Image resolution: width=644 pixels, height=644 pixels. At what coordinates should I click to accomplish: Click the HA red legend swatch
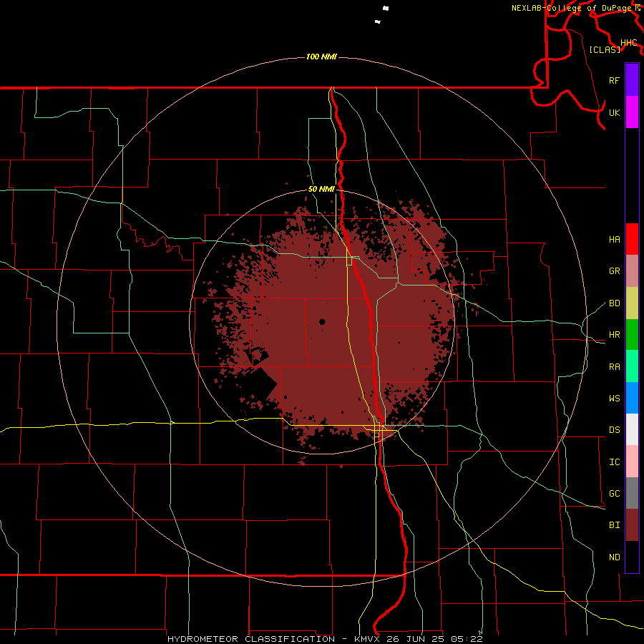pyautogui.click(x=632, y=239)
